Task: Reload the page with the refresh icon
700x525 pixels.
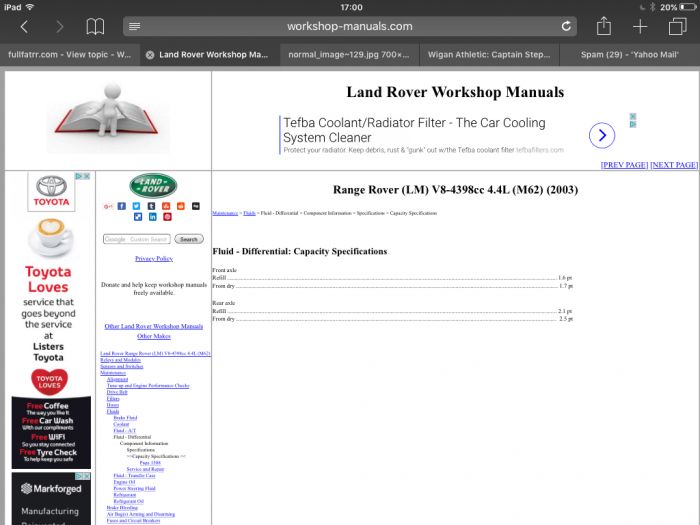Action: (566, 26)
